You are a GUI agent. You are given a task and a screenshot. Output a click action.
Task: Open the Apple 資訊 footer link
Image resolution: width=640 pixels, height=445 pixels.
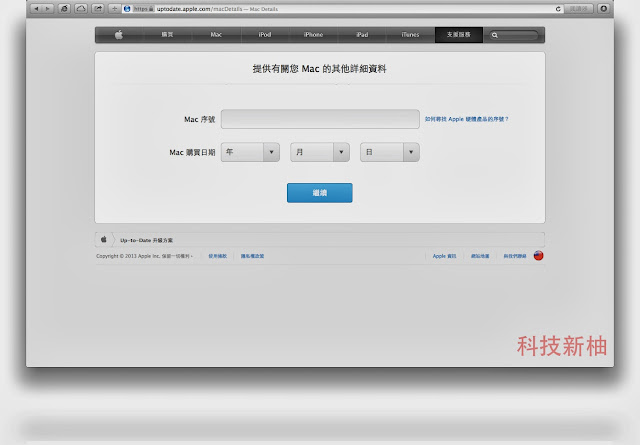[x=444, y=256]
